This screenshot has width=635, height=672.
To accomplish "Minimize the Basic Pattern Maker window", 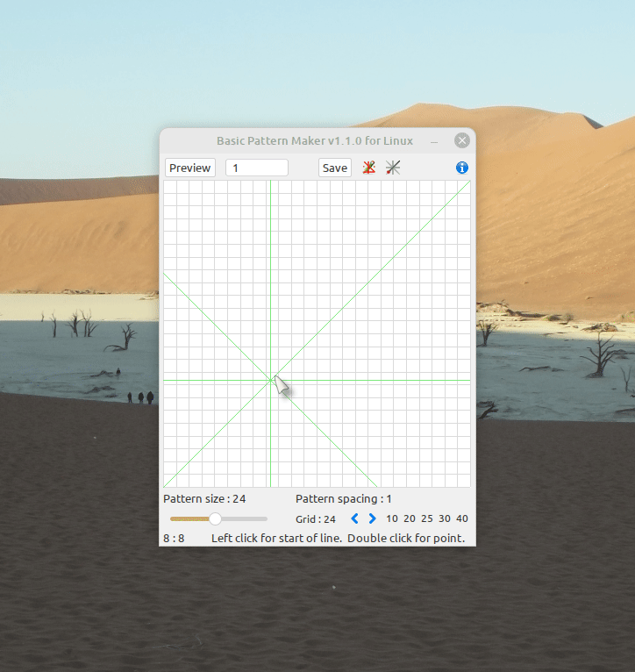I will click(434, 141).
